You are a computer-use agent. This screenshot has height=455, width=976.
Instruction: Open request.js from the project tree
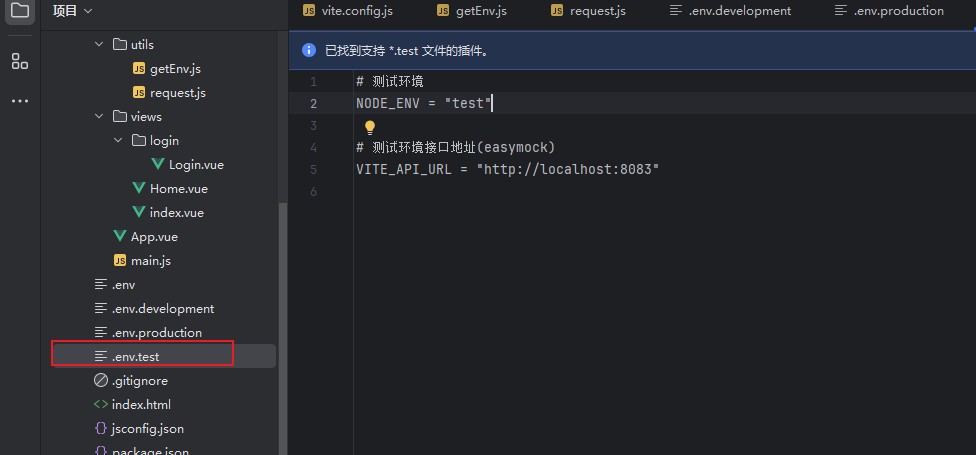[177, 93]
